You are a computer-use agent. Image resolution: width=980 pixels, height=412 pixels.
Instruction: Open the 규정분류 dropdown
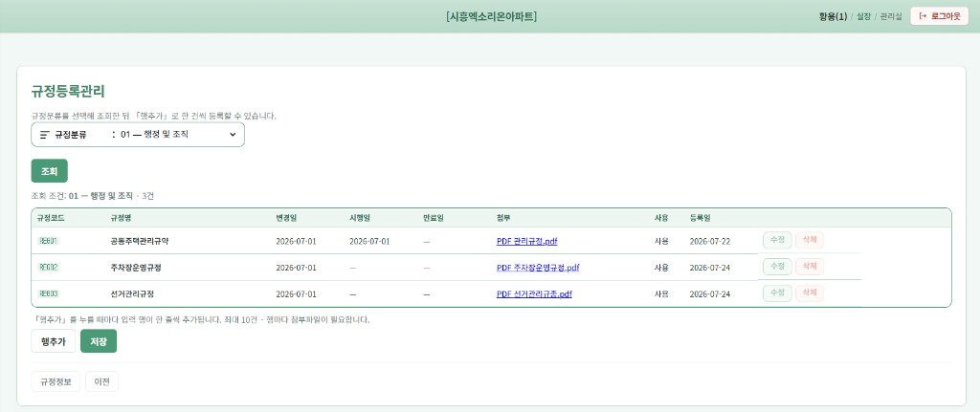[138, 135]
